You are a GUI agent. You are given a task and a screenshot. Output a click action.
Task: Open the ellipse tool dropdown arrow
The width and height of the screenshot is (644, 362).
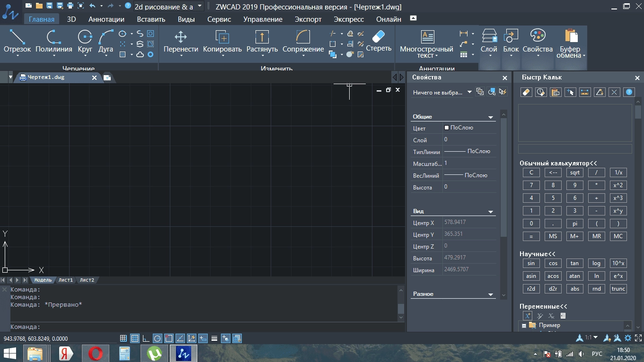click(131, 34)
